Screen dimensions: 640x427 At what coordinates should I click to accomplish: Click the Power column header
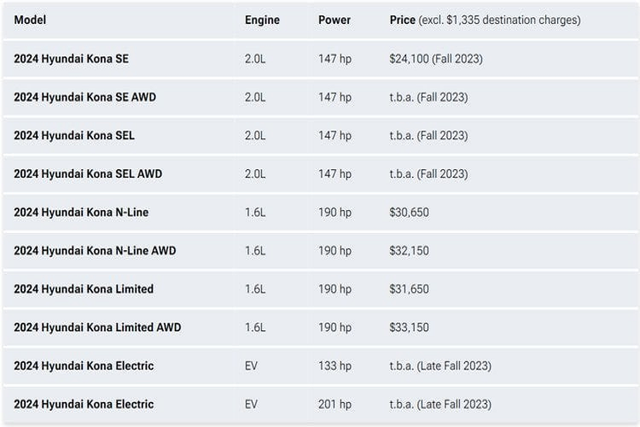coord(334,20)
